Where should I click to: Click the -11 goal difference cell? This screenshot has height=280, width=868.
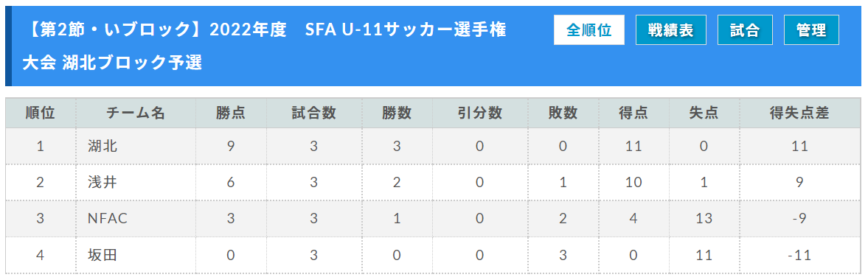click(800, 255)
